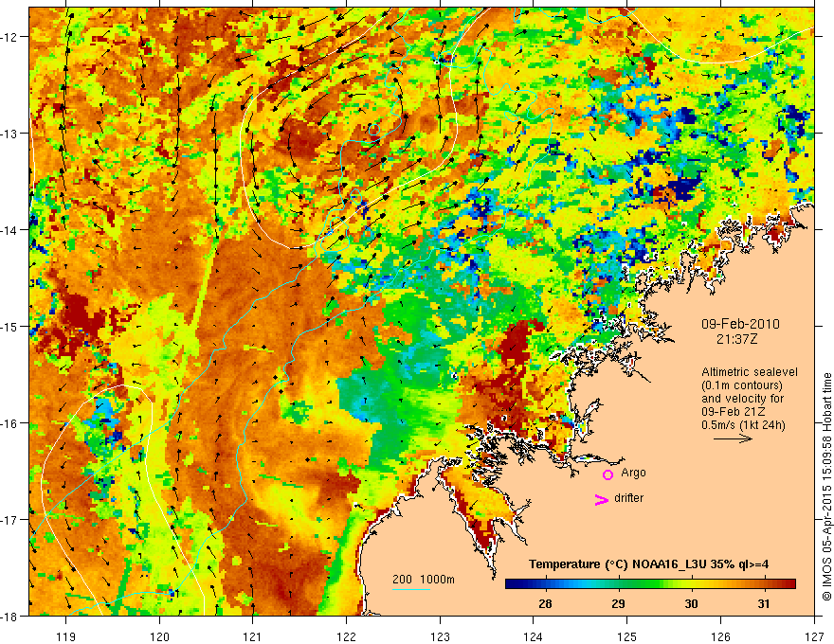834x644 pixels.
Task: Click the magenta Argo circle legend marker
Action: click(x=607, y=474)
